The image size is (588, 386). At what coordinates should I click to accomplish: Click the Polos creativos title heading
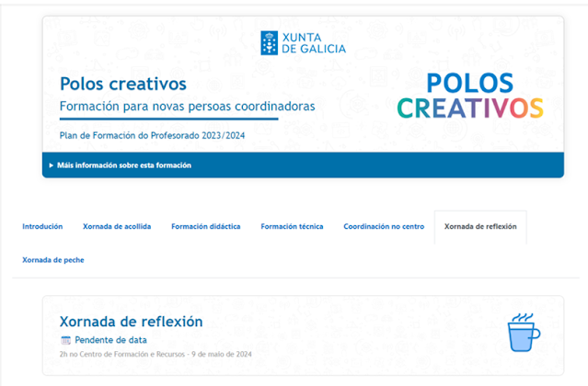tap(123, 84)
